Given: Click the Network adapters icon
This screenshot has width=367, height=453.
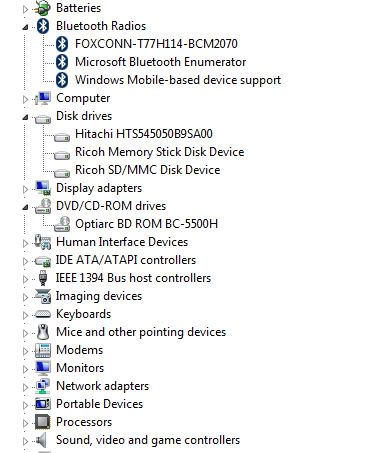Looking at the screenshot, I should (43, 386).
